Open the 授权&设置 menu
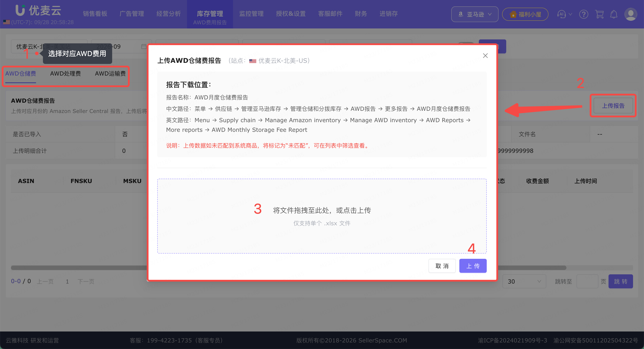Screen dimensions: 644x349 click(x=291, y=14)
